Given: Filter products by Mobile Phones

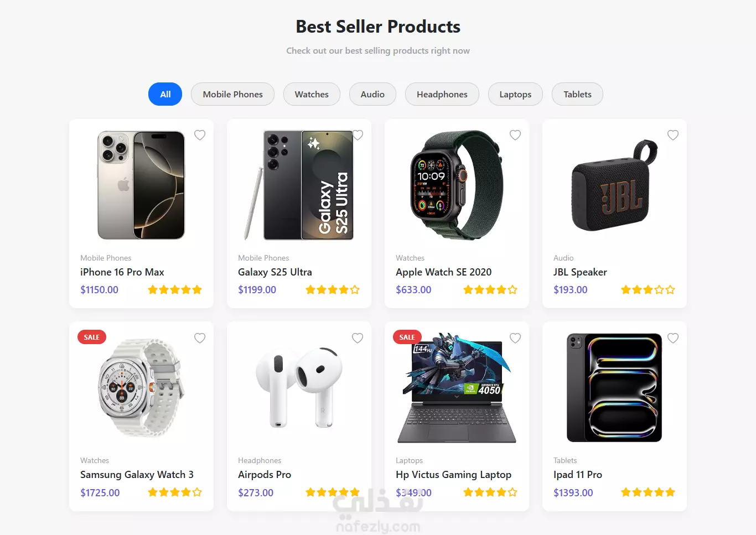Looking at the screenshot, I should click(232, 94).
